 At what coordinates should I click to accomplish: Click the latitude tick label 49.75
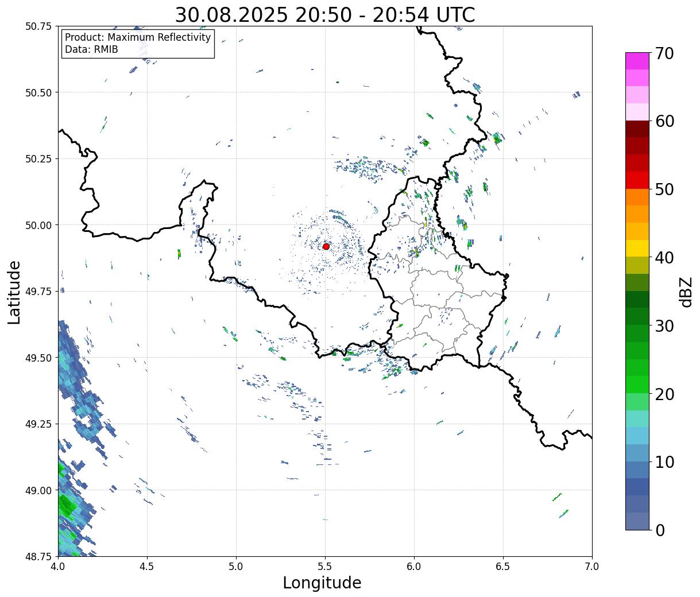coord(38,292)
